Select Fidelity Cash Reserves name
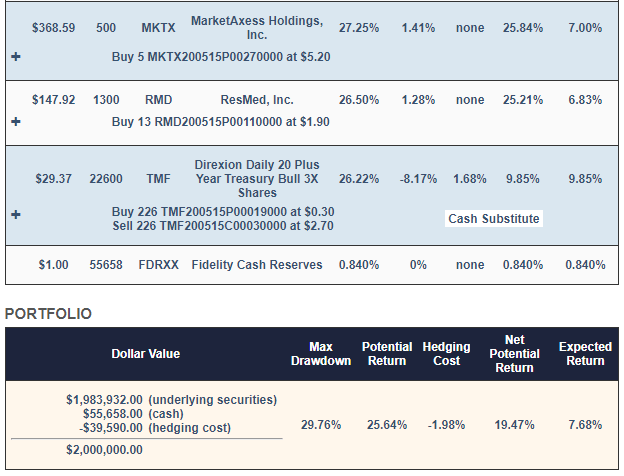This screenshot has height=476, width=624. click(257, 265)
